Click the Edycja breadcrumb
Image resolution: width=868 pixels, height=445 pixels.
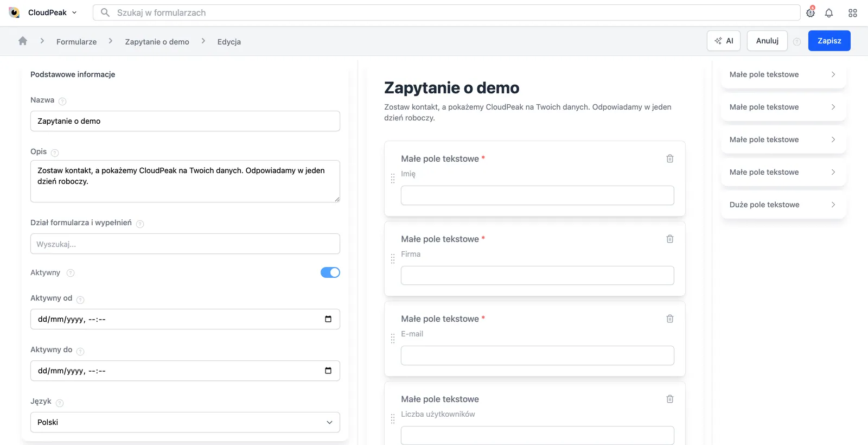pyautogui.click(x=229, y=42)
